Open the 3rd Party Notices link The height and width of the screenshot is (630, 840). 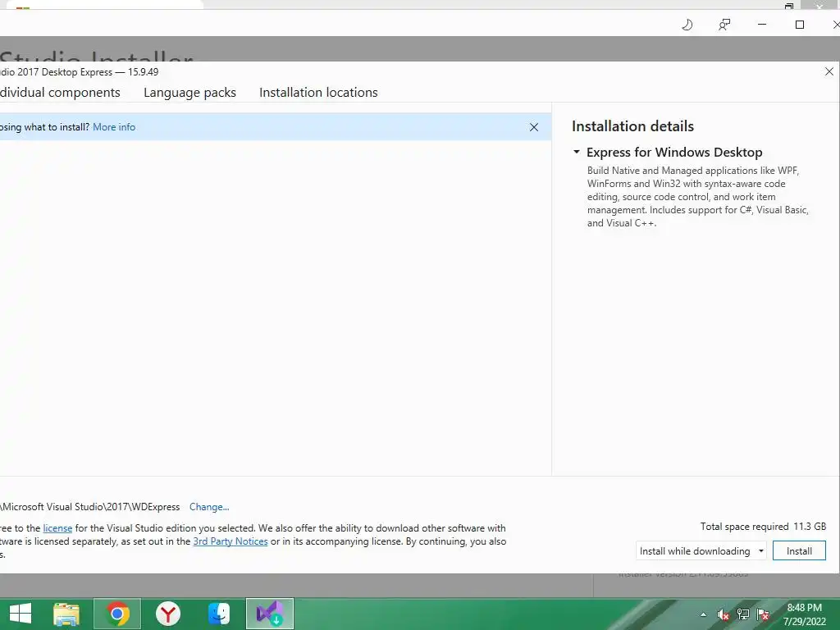[231, 541]
